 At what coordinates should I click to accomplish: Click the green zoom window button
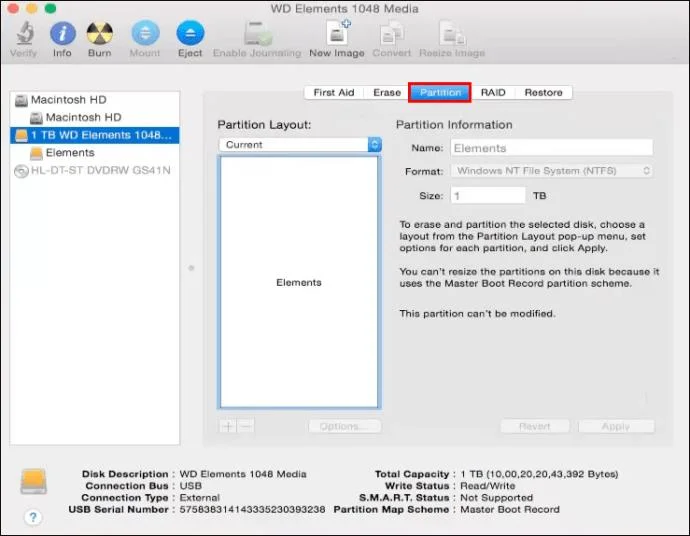tap(50, 8)
